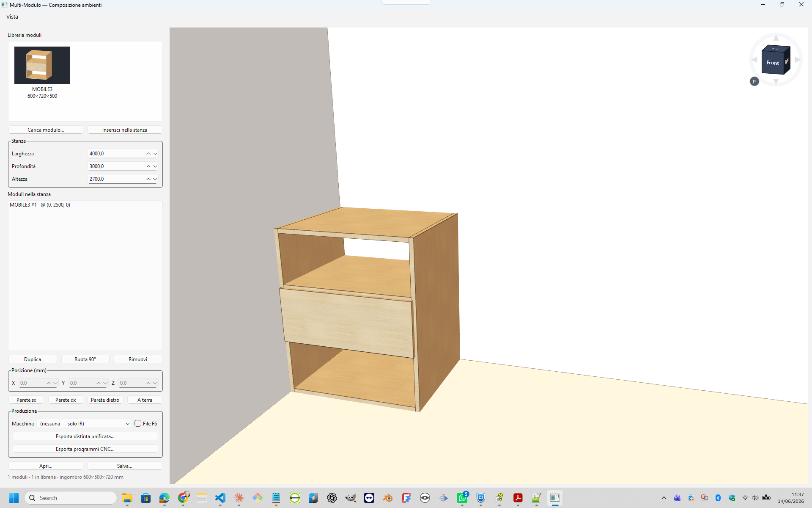The width and height of the screenshot is (812, 508).
Task: Click Inserisci nella stanza button
Action: click(125, 130)
